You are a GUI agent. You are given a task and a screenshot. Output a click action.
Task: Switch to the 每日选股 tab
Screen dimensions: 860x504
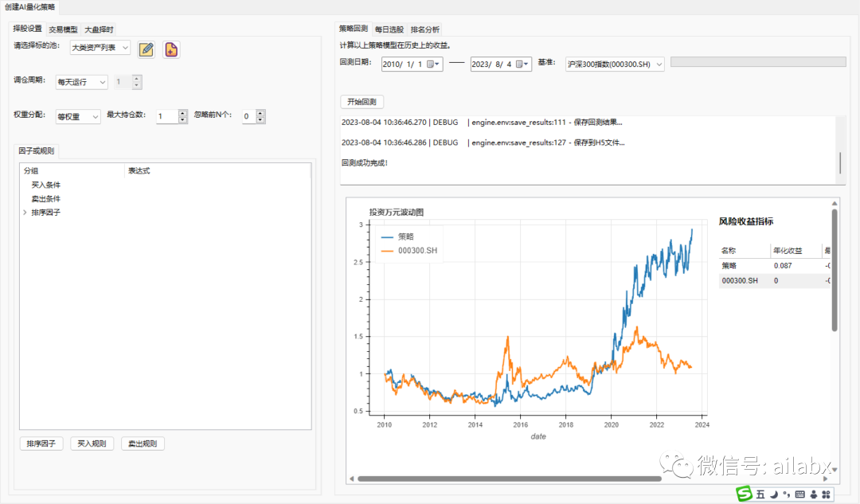coord(389,29)
